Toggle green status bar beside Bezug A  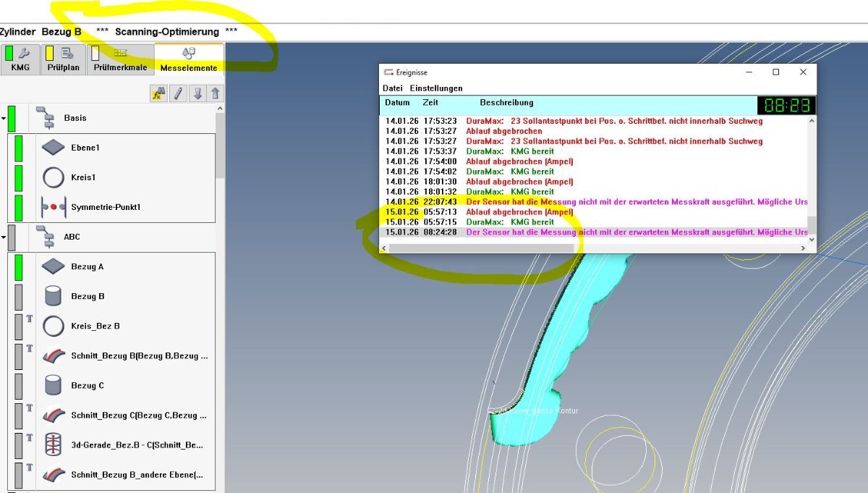click(x=19, y=266)
